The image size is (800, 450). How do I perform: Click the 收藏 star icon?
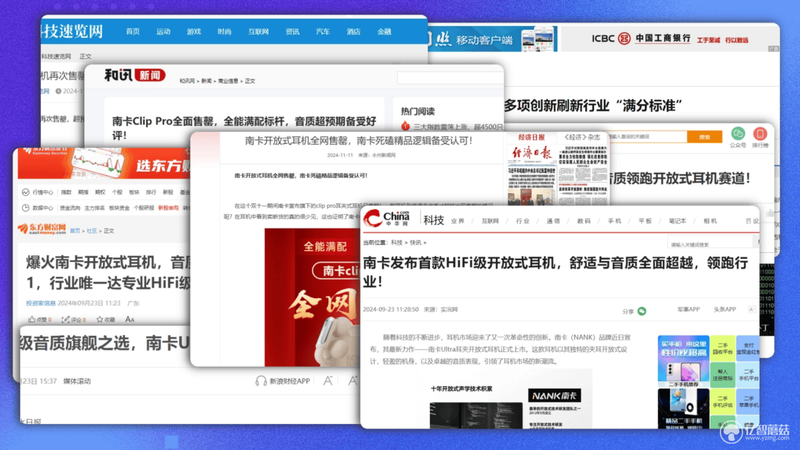(99, 319)
